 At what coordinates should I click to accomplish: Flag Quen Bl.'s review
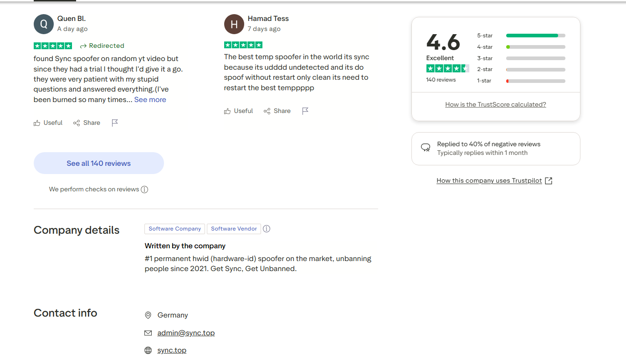(x=115, y=123)
